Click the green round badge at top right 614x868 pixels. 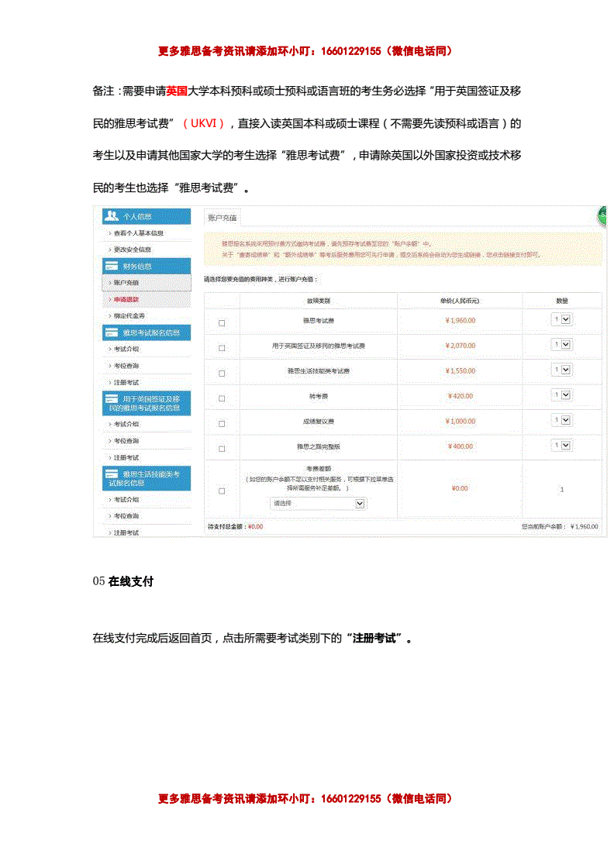pyautogui.click(x=602, y=216)
